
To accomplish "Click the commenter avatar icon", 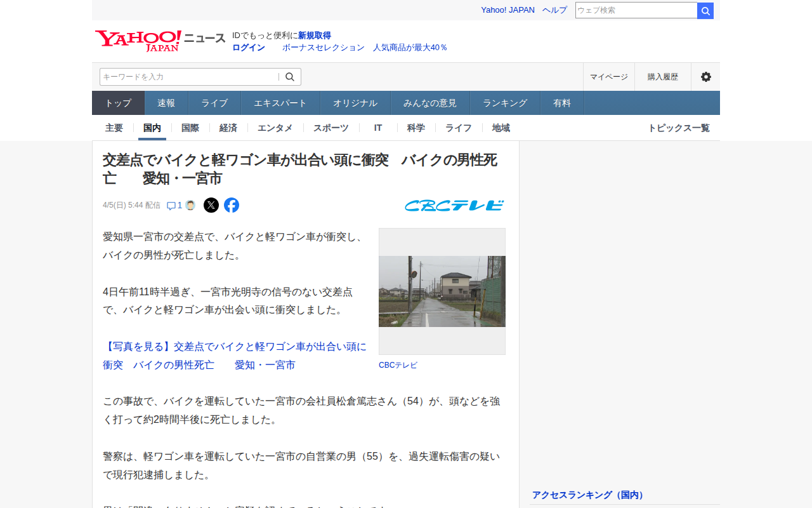I will (190, 205).
